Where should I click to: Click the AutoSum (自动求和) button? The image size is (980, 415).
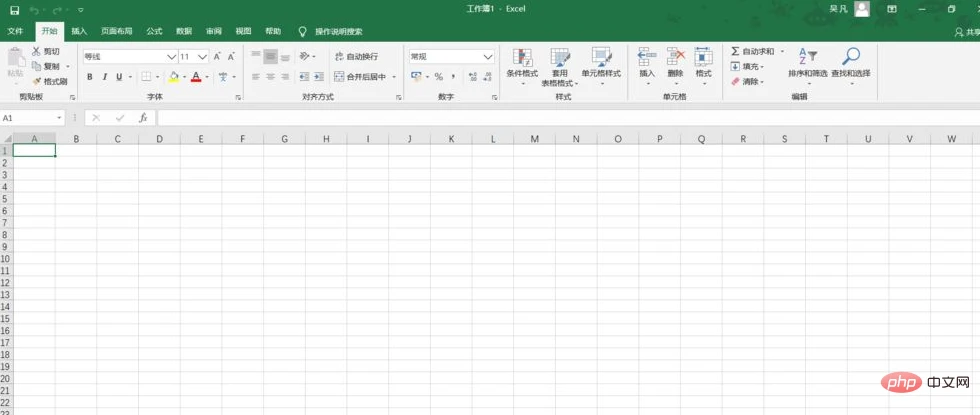click(x=752, y=51)
